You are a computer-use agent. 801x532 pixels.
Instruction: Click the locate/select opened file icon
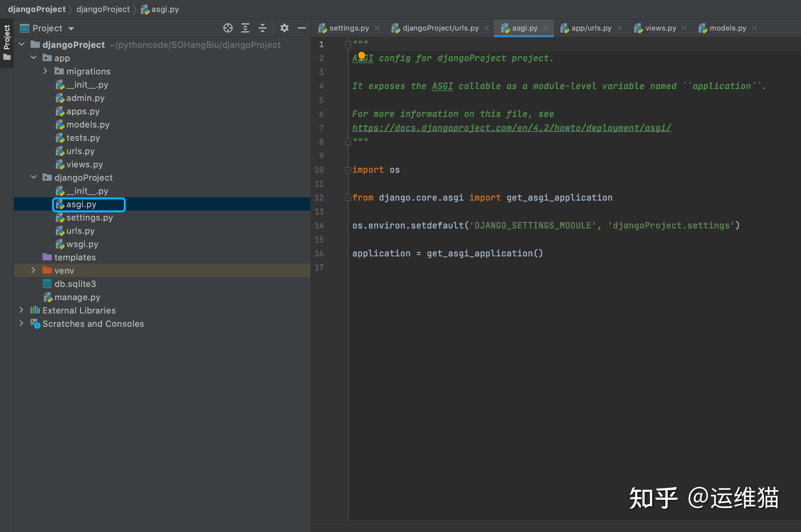(x=228, y=28)
